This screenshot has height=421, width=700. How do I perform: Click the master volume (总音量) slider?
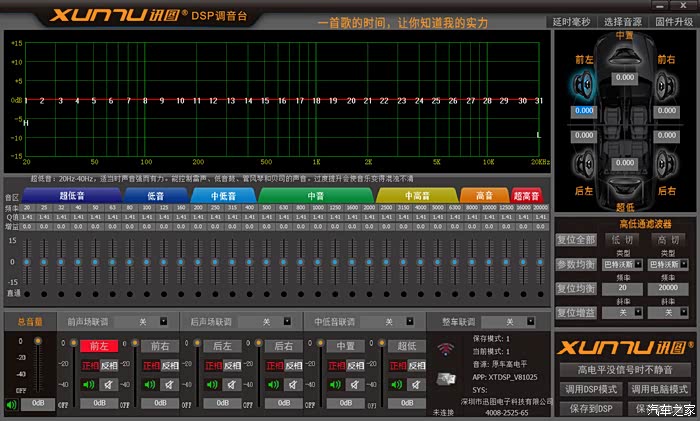[39, 365]
